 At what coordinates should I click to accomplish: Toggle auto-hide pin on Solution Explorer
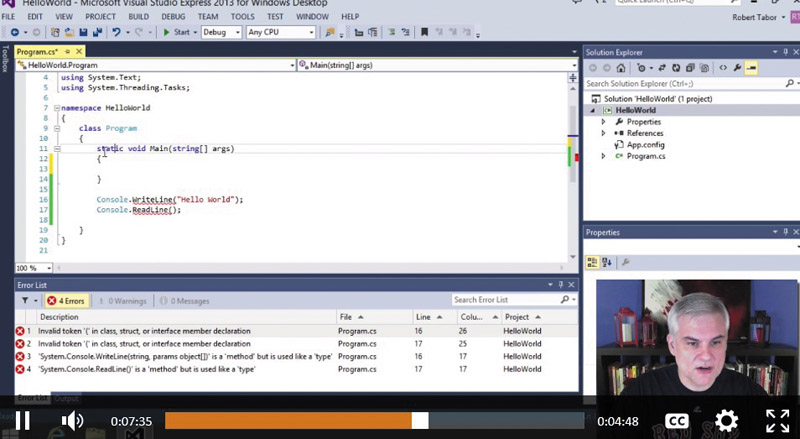click(x=786, y=52)
